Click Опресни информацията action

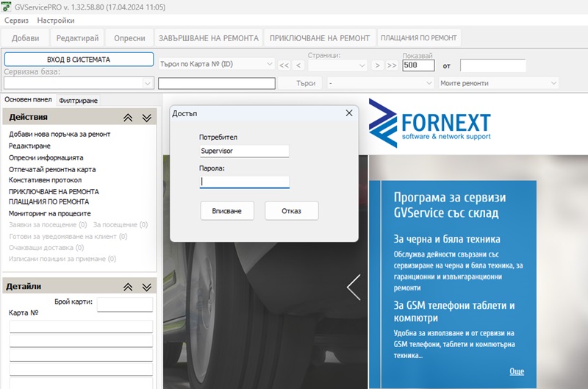coord(46,157)
